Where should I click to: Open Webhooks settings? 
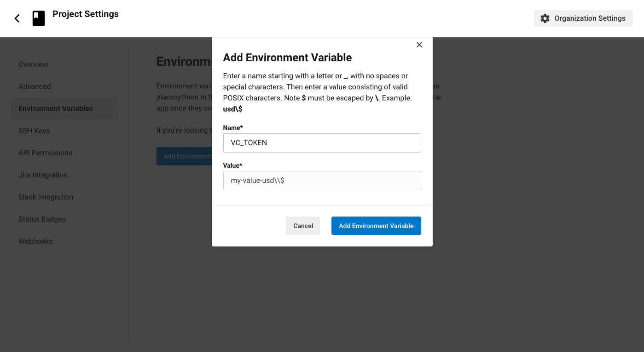(x=35, y=241)
